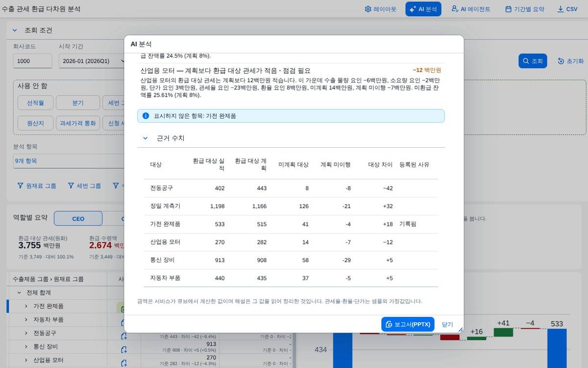
Task: Select the 과세가격 통화 dimension chip
Action: [78, 123]
